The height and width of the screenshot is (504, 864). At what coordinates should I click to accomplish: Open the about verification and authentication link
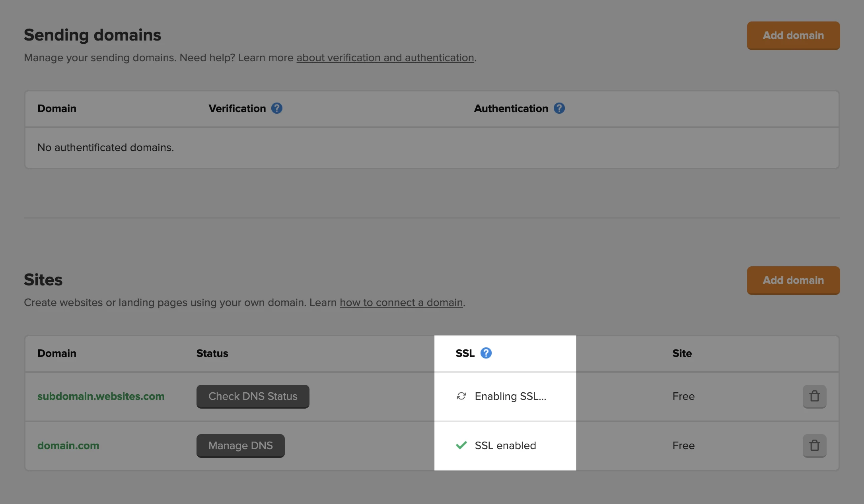click(385, 58)
